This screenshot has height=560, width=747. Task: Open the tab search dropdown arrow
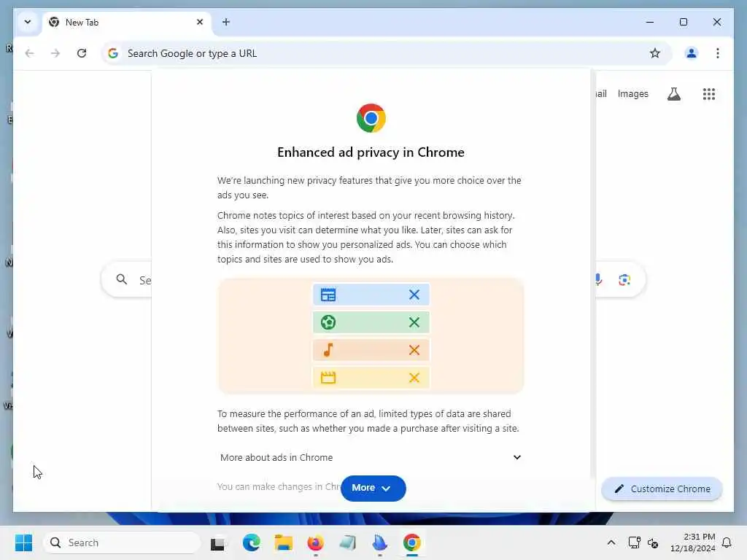pyautogui.click(x=28, y=22)
